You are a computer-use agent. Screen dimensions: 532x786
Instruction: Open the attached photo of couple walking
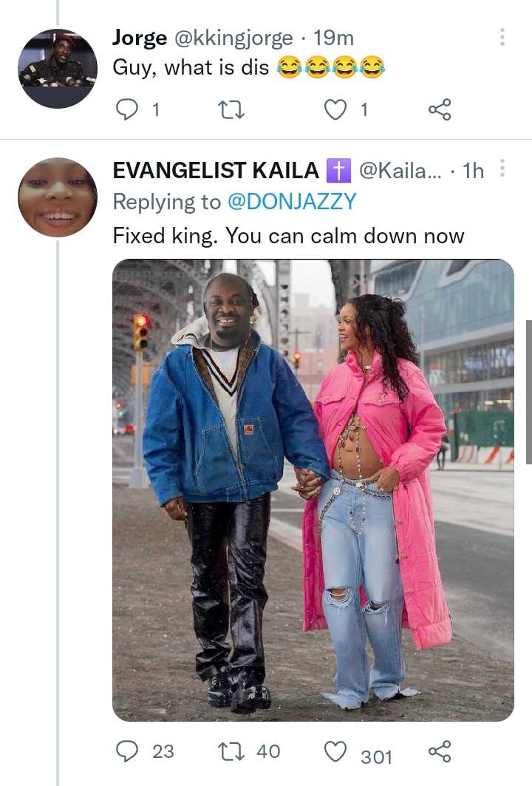[x=313, y=489]
